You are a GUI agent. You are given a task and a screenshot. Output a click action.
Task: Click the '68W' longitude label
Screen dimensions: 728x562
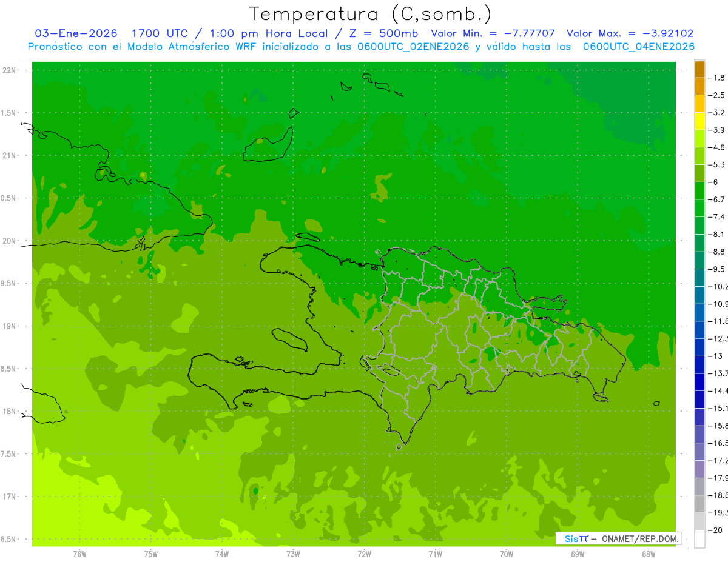pos(649,554)
